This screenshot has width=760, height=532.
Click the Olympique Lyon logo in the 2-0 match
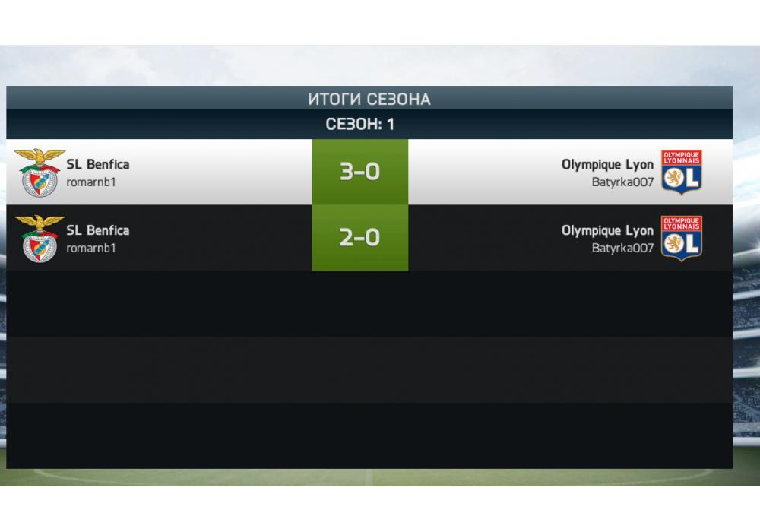(x=681, y=238)
